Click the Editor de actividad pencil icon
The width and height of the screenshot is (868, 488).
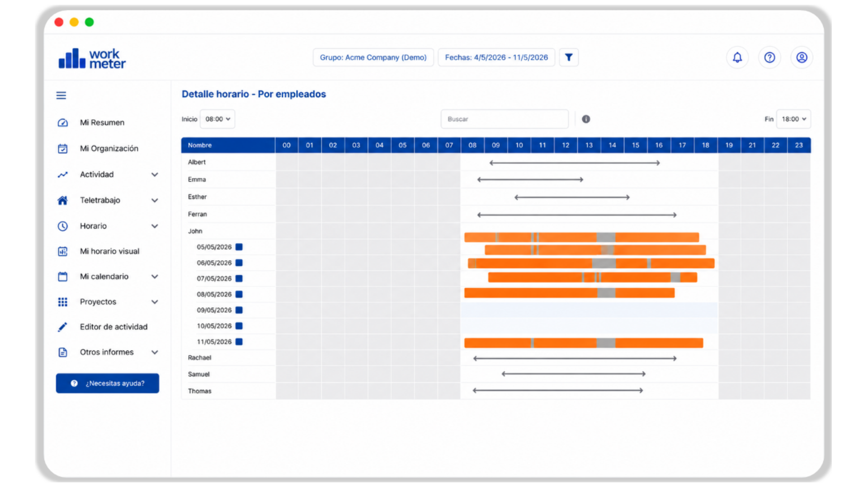pos(63,327)
